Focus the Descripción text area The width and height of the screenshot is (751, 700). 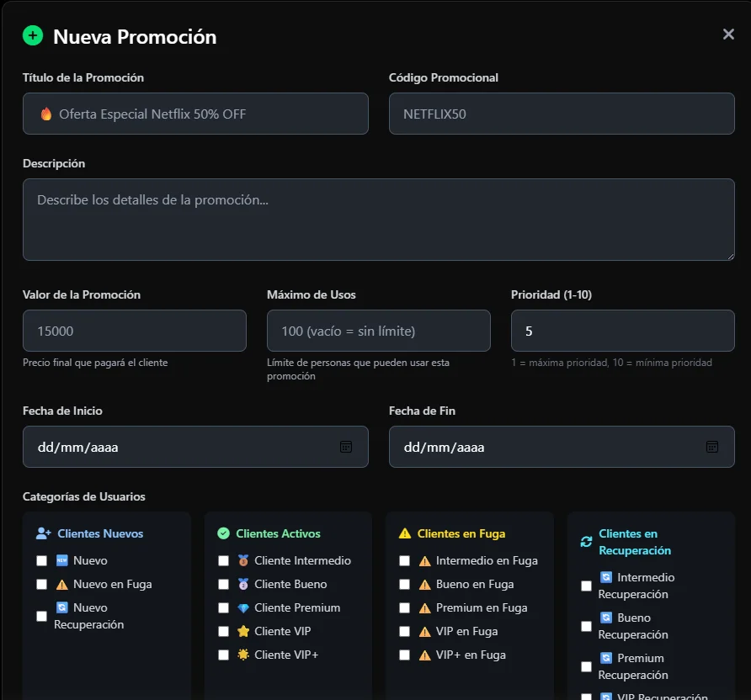378,220
